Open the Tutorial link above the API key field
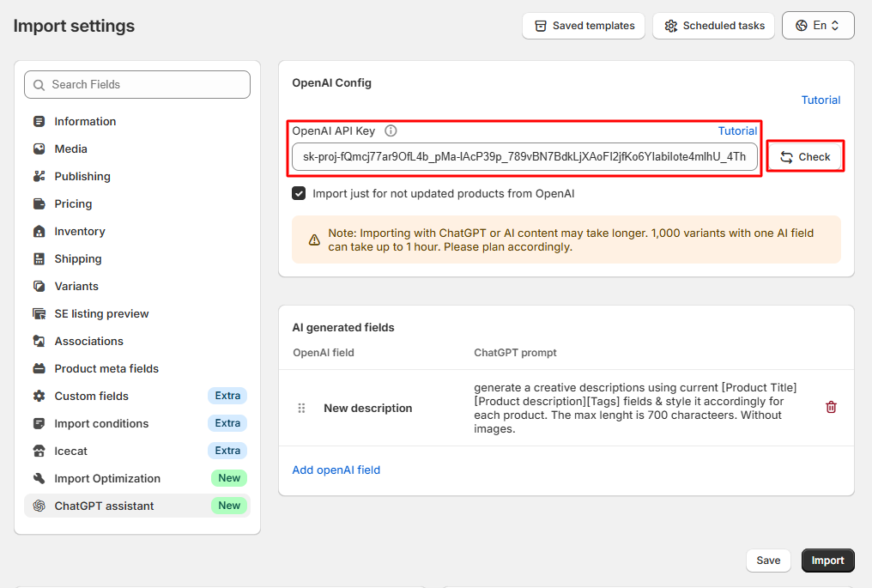Viewport: 872px width, 588px height. click(x=737, y=130)
